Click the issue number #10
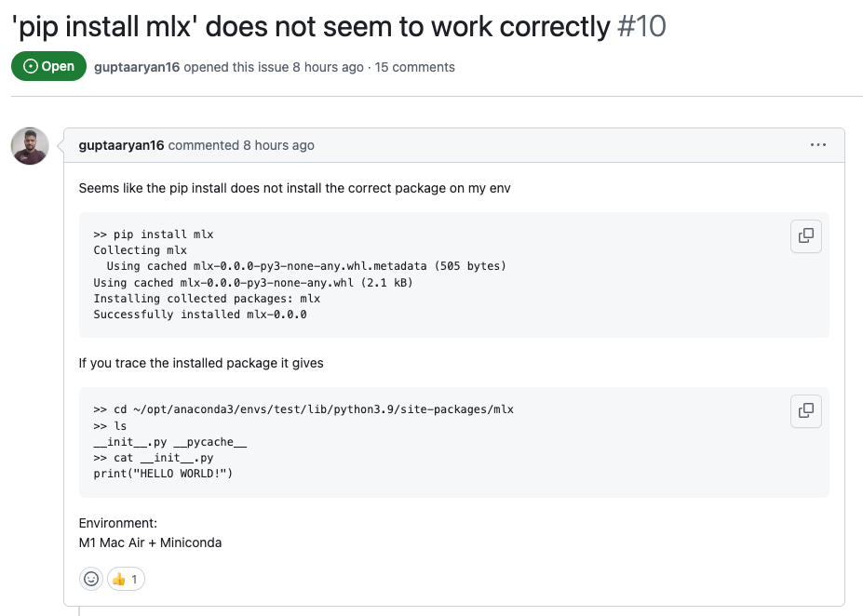863x616 pixels. click(642, 26)
